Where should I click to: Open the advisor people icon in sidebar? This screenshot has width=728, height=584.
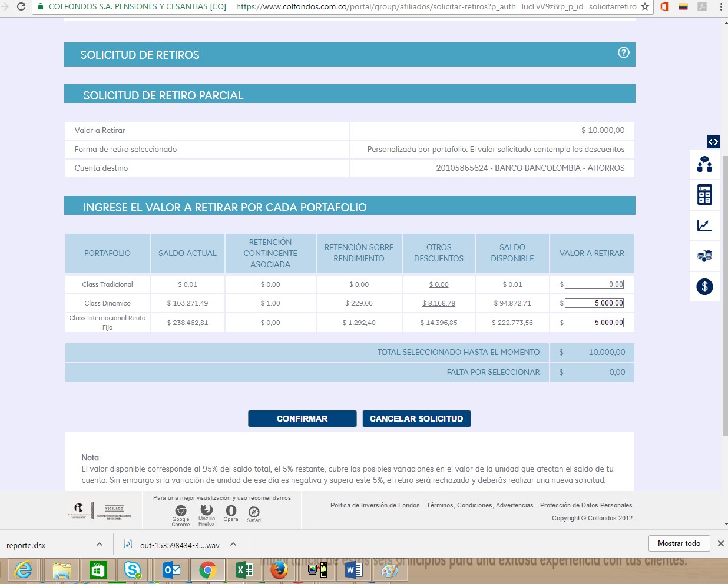click(x=704, y=164)
